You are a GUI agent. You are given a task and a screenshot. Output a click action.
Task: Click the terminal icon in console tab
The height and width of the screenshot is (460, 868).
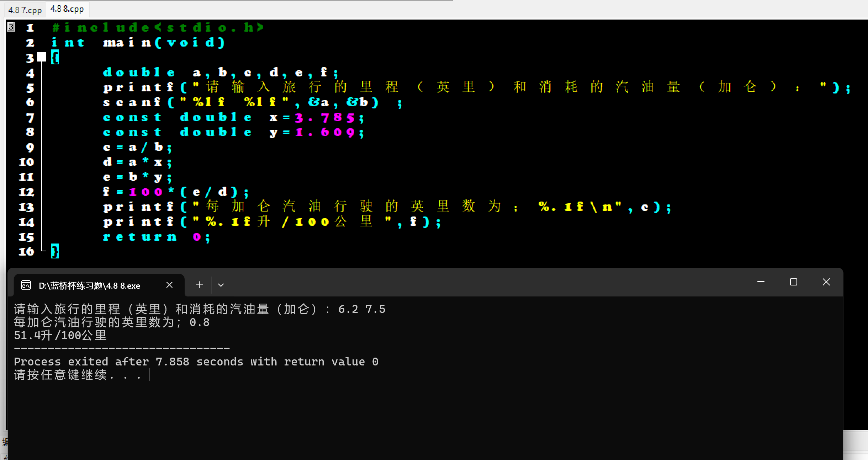[26, 285]
